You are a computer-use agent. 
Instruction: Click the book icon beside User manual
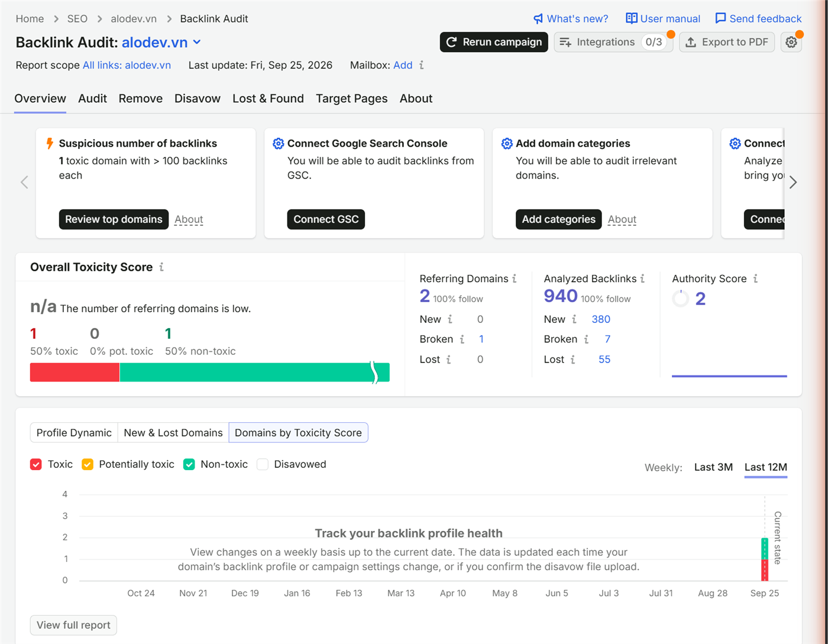(x=632, y=18)
